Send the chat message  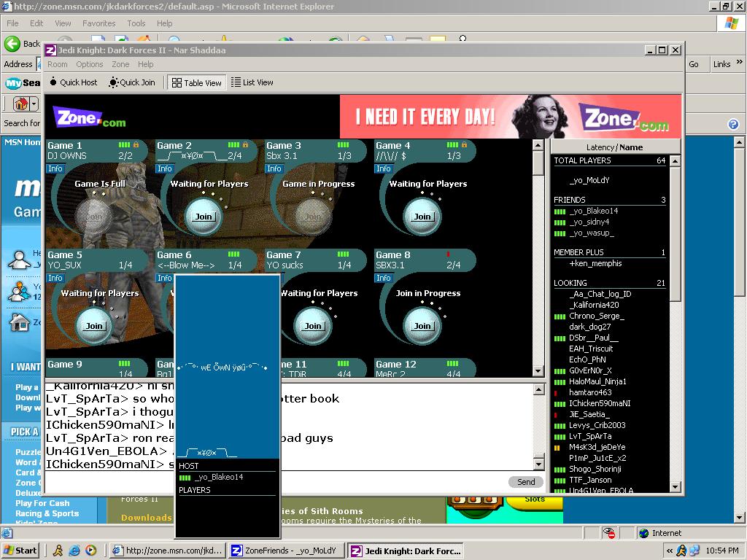pos(526,482)
